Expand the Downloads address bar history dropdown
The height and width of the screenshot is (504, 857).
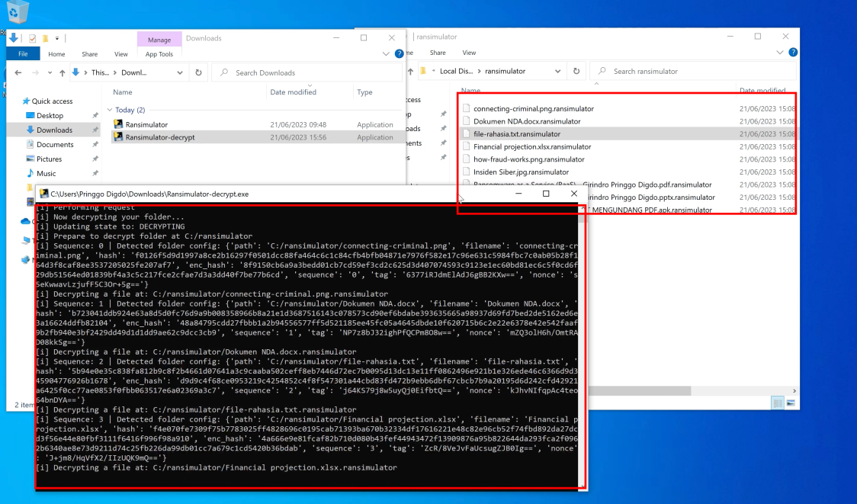tap(179, 72)
